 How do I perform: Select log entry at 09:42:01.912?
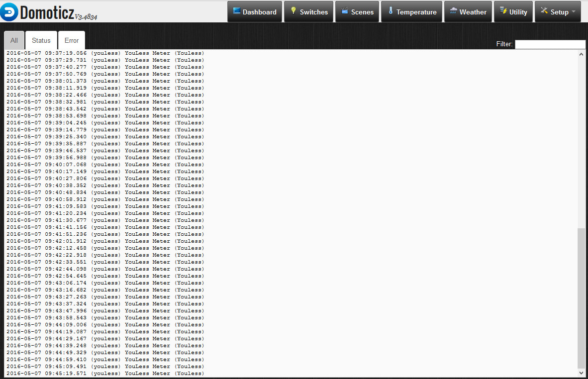(x=105, y=241)
